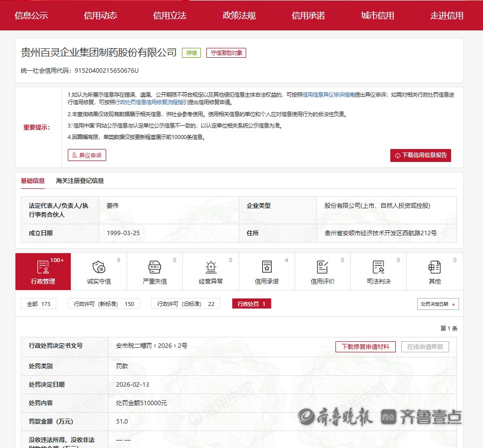Expand the 处罚决定日期 sort dropdown
Viewport: 483px width, 448px height.
pos(438,304)
